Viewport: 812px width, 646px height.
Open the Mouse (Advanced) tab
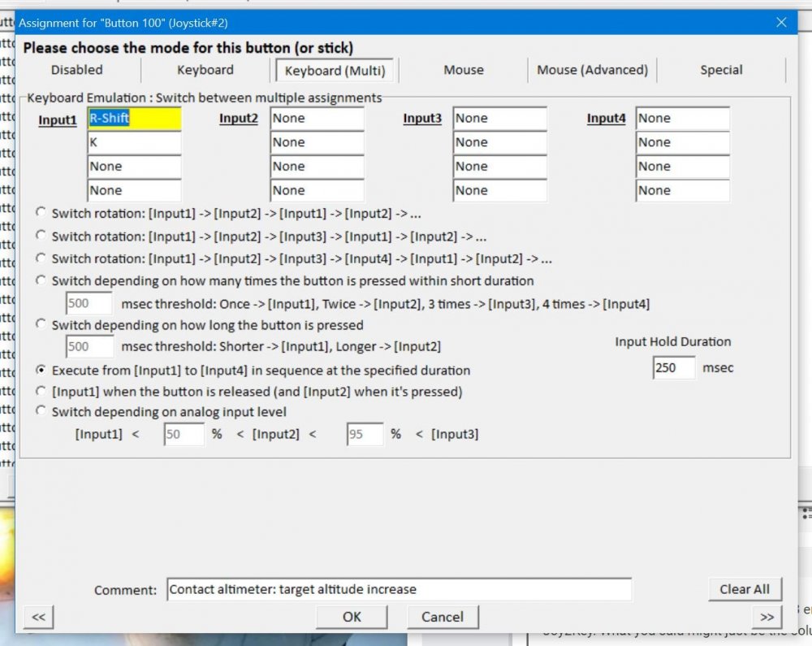coord(592,70)
